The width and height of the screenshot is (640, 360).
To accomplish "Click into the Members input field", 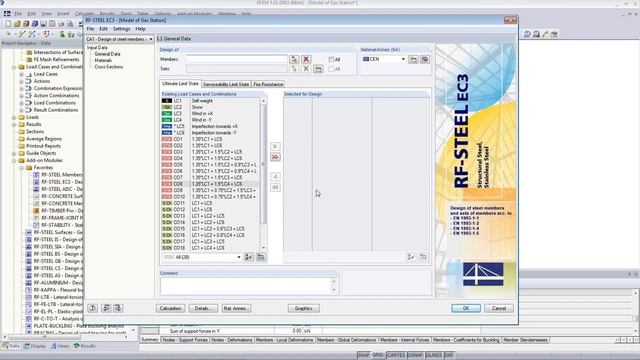I will 237,60.
